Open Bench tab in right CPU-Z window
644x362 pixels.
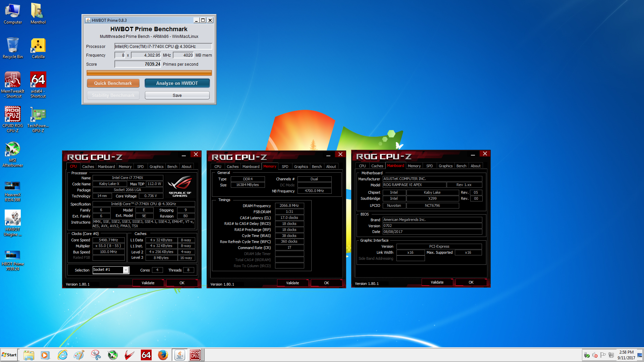pos(462,166)
